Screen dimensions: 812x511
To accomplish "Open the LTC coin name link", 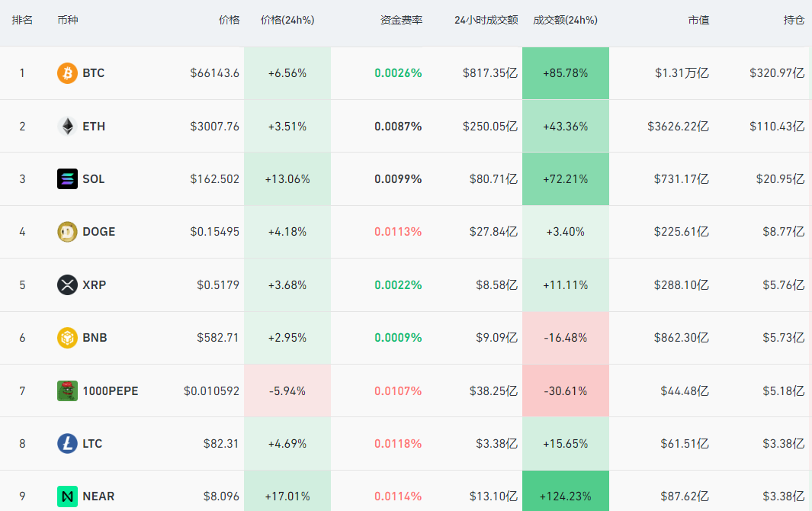I will click(x=93, y=444).
